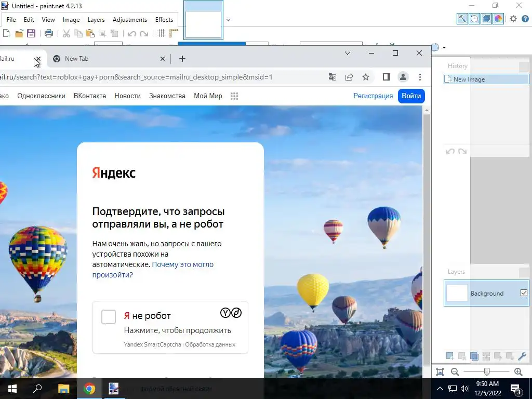
Task: Click the Translate page icon
Action: (x=332, y=77)
